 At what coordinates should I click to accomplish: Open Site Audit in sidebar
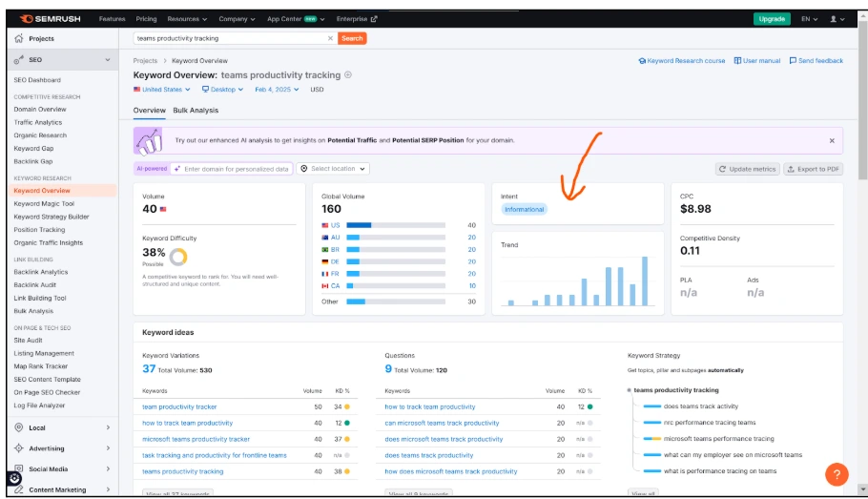[x=28, y=341]
